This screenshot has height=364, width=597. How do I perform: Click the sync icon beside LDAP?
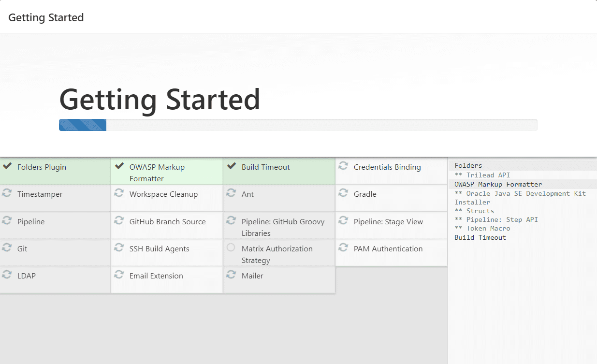point(7,275)
